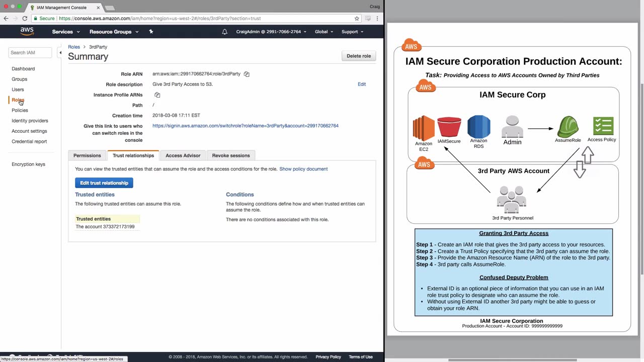Click the Access Policy checklist icon
The image size is (644, 362).
tap(603, 126)
